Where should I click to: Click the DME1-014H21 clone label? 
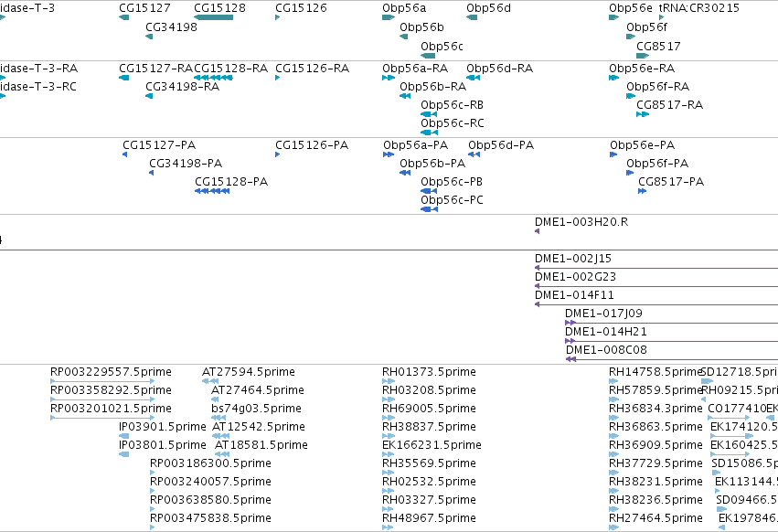click(606, 332)
